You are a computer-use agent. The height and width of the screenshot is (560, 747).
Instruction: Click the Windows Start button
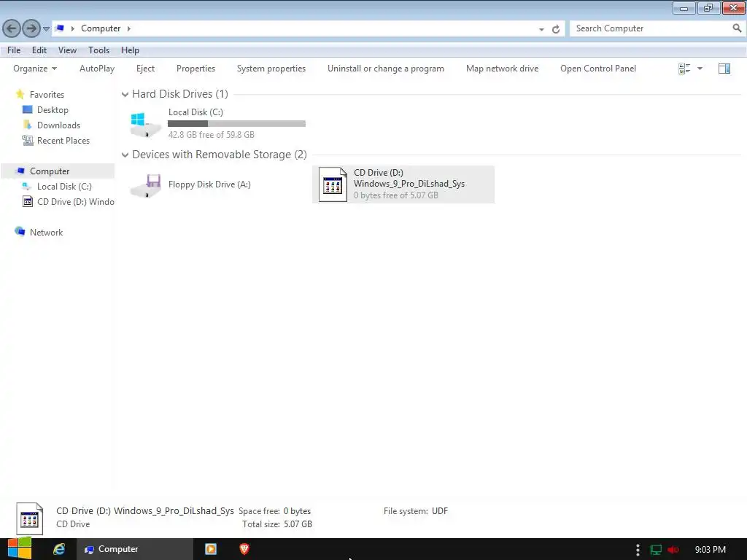(x=19, y=549)
